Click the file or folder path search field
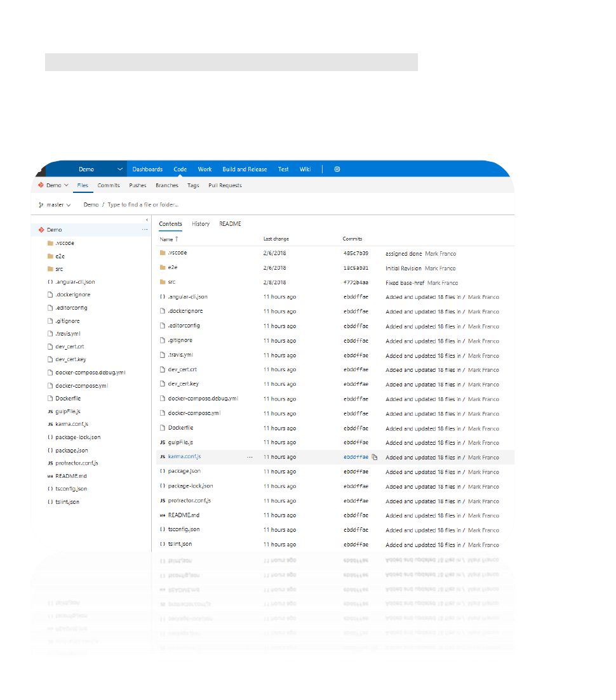 coord(143,205)
